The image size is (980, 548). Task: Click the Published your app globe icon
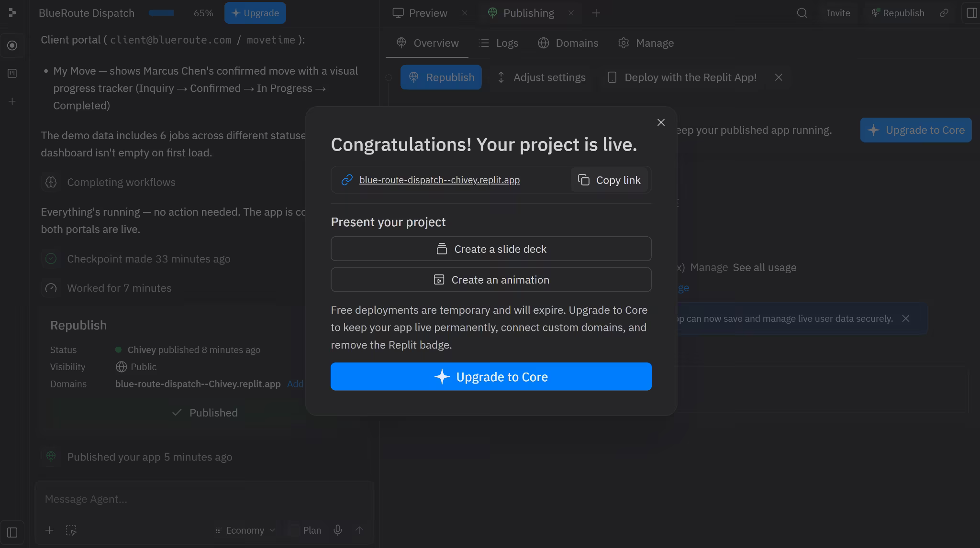(51, 457)
